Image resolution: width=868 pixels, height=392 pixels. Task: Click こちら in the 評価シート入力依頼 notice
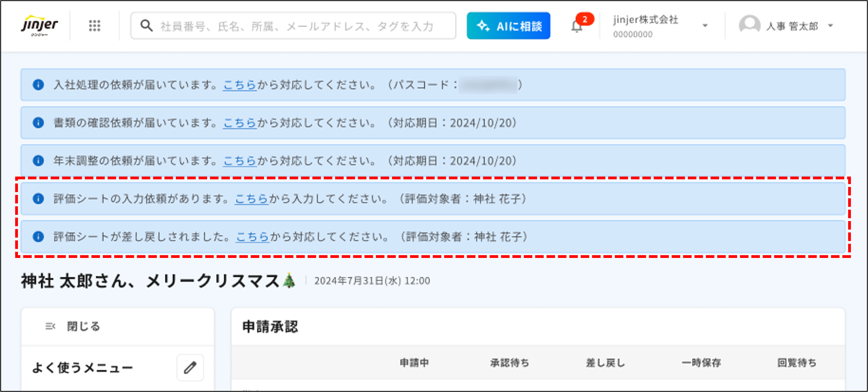251,199
